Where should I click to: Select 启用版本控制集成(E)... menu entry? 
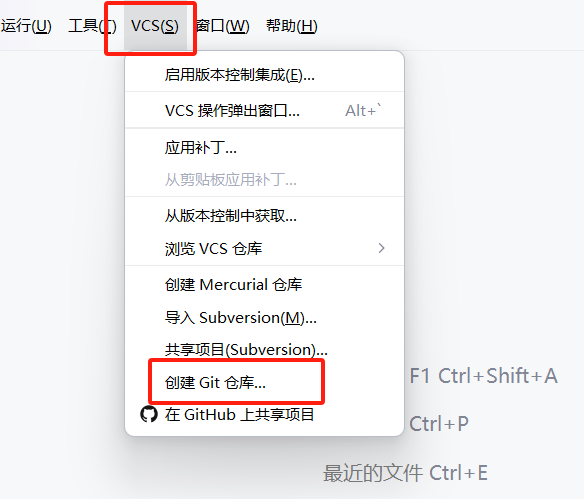(264, 75)
